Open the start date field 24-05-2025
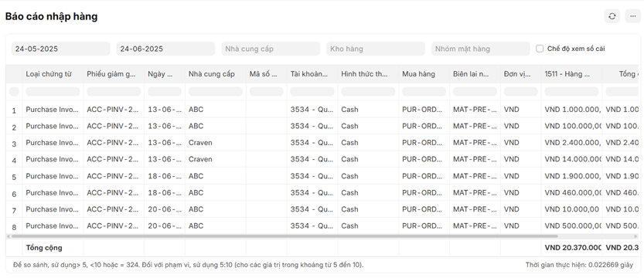The height and width of the screenshot is (278, 644). point(61,49)
